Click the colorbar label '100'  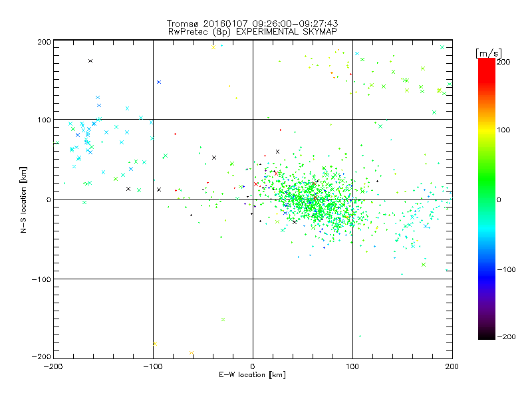(x=503, y=130)
